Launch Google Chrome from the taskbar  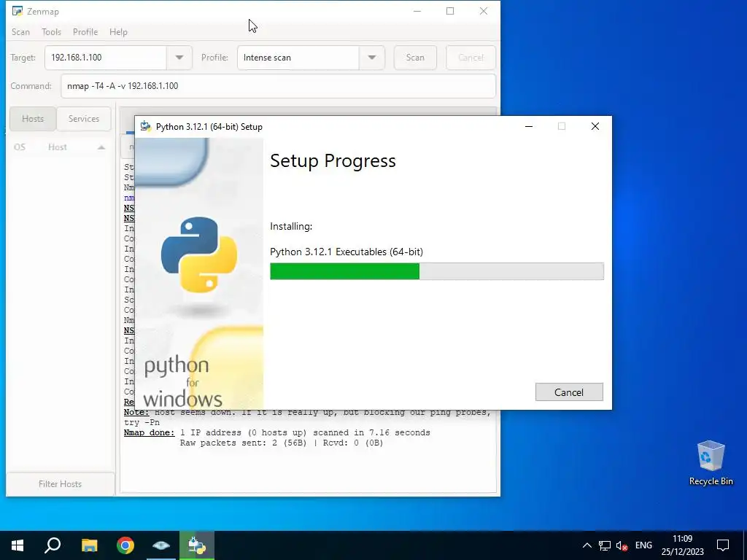125,545
